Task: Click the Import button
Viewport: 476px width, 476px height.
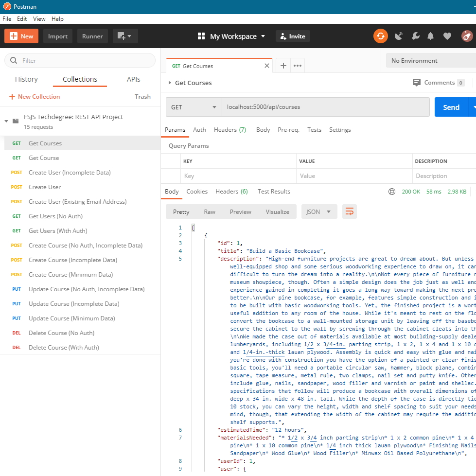Action: (x=58, y=36)
